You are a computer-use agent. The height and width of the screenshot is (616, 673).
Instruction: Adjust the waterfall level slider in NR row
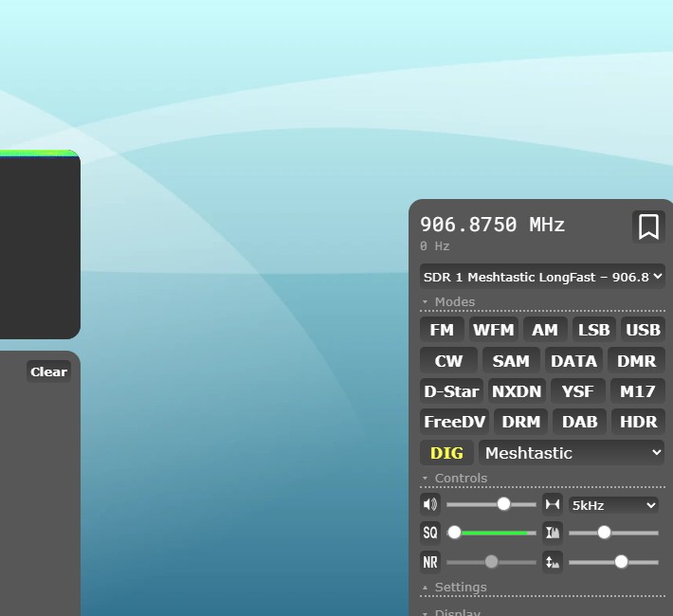pyautogui.click(x=613, y=562)
